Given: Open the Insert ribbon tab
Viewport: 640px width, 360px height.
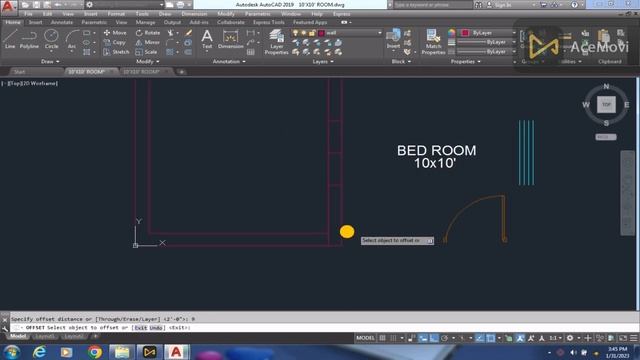Looking at the screenshot, I should point(35,22).
